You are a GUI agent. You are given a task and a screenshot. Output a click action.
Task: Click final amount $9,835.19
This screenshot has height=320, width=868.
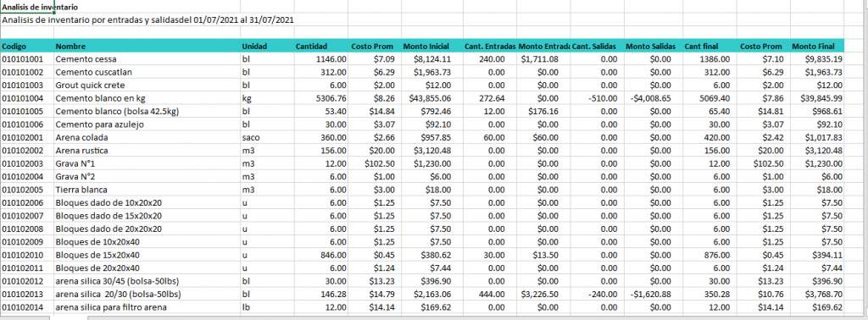(816, 59)
